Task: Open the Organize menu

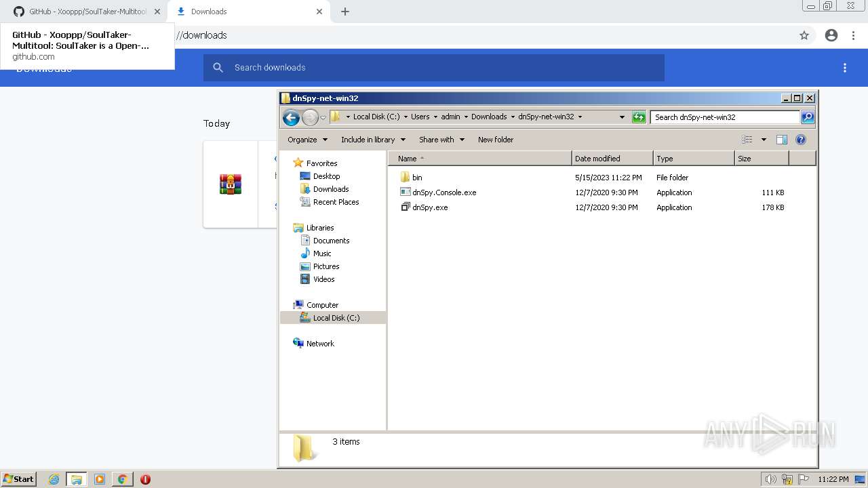Action: coord(307,140)
